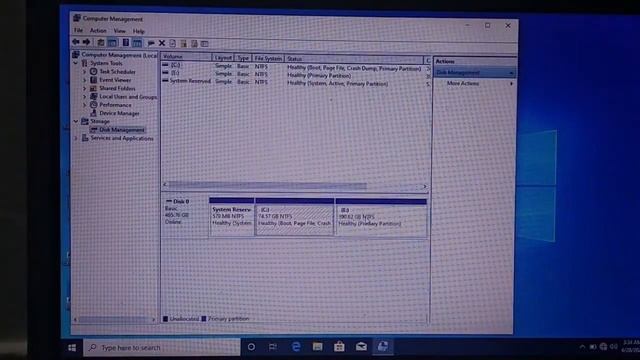Open the Help menu

pyautogui.click(x=139, y=31)
